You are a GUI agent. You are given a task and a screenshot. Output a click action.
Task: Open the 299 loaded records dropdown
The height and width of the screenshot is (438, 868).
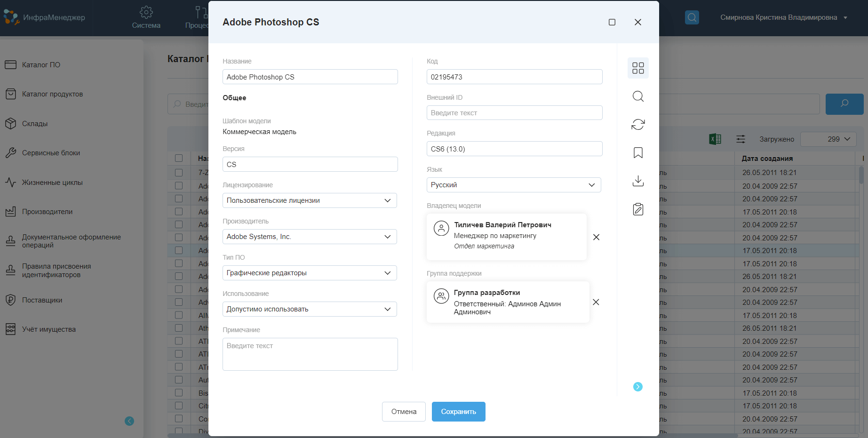tap(828, 139)
